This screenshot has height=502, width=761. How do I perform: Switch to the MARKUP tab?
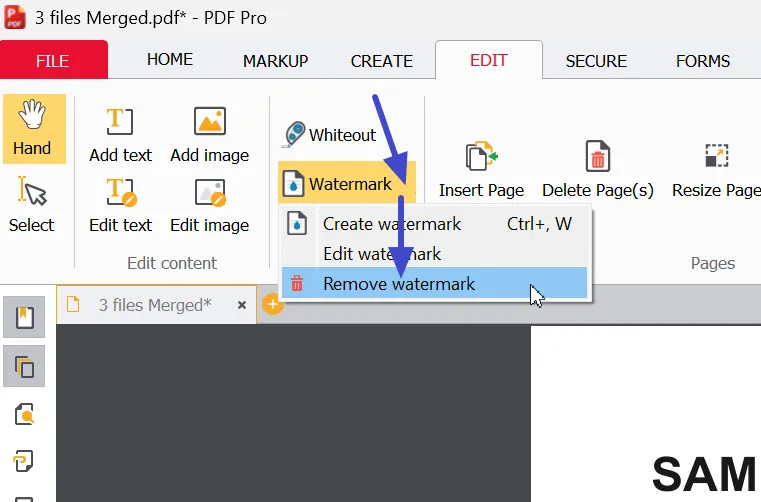click(x=275, y=61)
